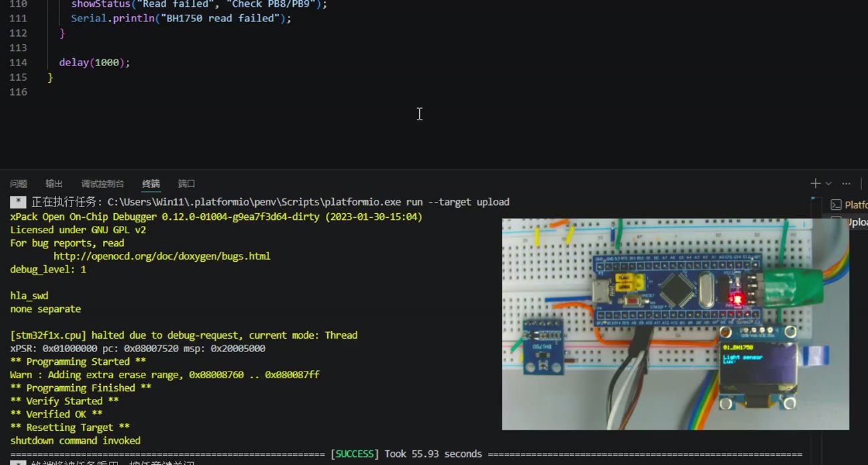Switch to the 问题 panel tab

click(19, 184)
